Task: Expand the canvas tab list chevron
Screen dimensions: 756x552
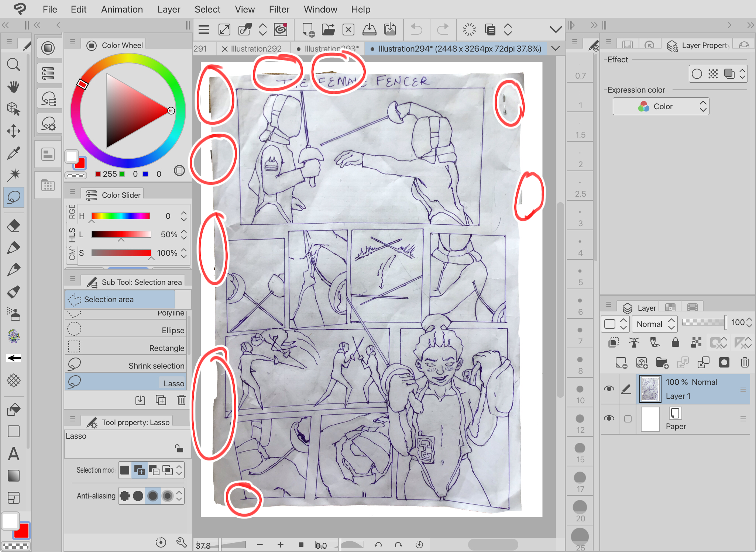Action: click(x=555, y=49)
